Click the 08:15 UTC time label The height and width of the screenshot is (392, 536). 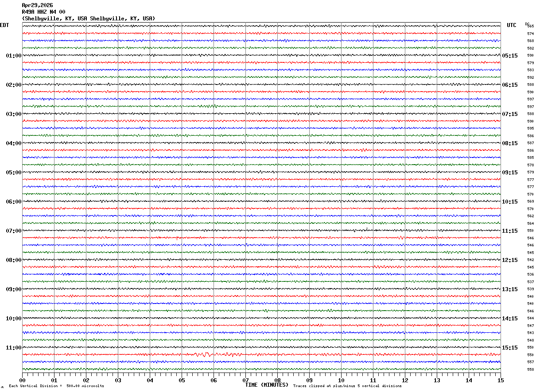tap(509, 143)
